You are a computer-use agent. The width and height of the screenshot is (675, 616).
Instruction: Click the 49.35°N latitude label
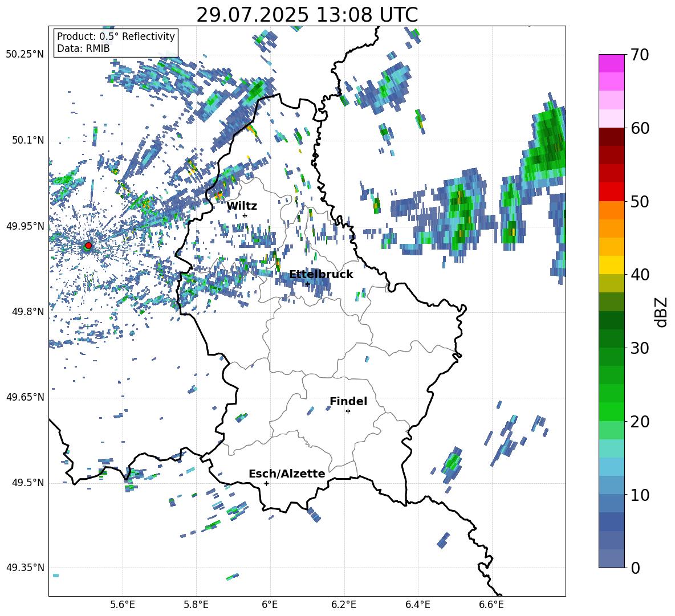[25, 568]
